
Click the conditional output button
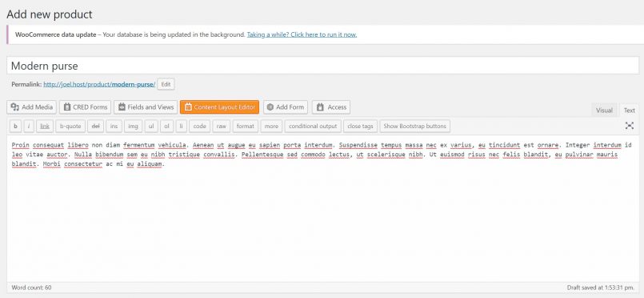point(313,127)
